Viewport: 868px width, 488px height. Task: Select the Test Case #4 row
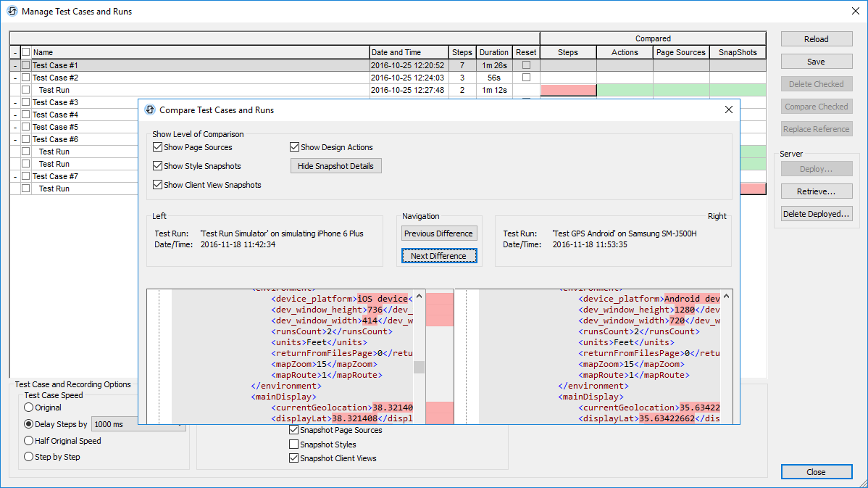point(84,115)
